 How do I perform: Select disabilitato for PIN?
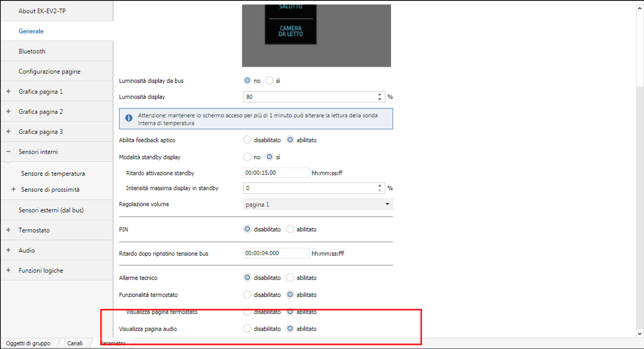pyautogui.click(x=247, y=229)
